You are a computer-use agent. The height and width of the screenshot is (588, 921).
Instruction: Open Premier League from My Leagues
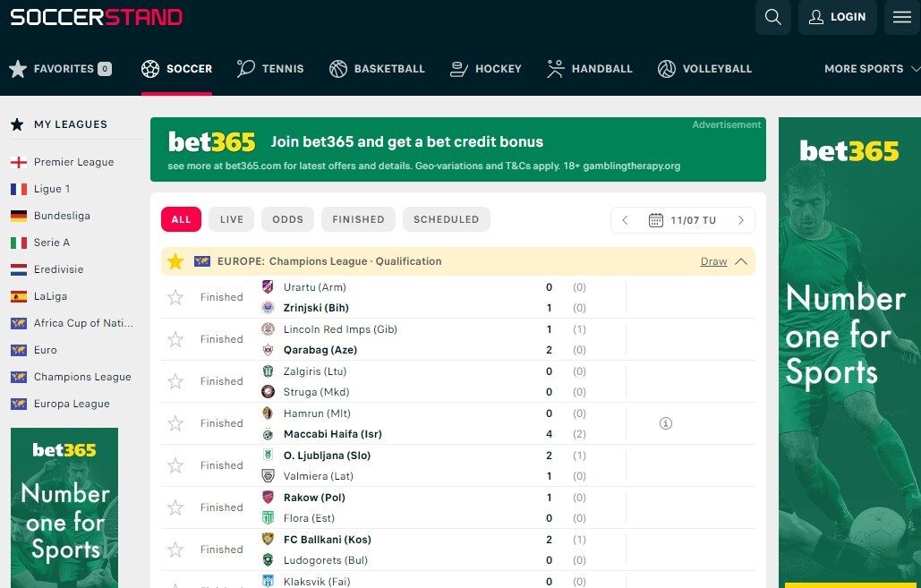click(72, 162)
